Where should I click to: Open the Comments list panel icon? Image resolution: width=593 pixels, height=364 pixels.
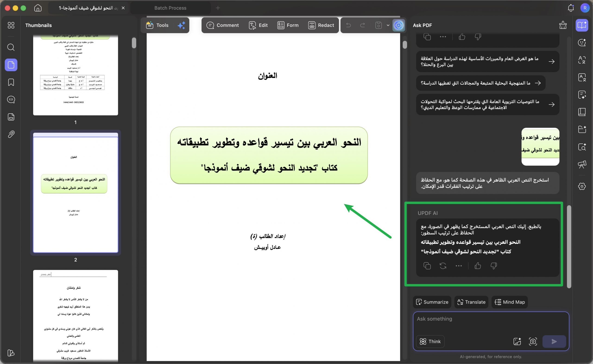click(11, 100)
